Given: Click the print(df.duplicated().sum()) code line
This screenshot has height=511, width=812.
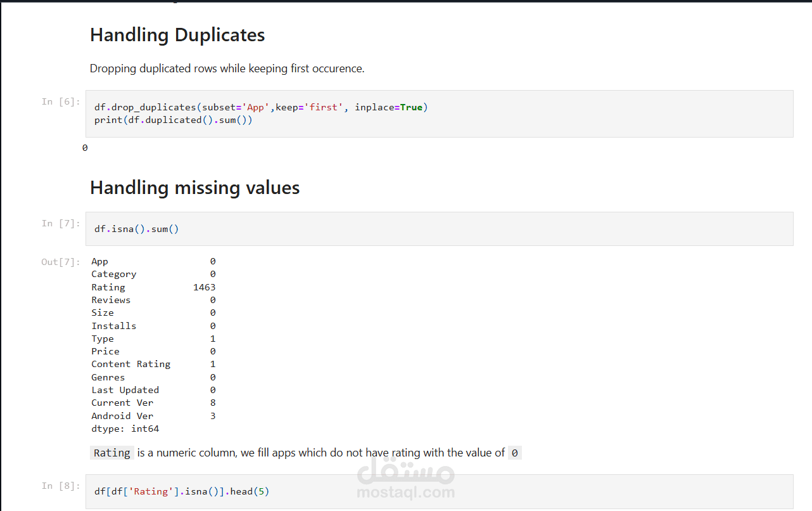Looking at the screenshot, I should tap(174, 120).
